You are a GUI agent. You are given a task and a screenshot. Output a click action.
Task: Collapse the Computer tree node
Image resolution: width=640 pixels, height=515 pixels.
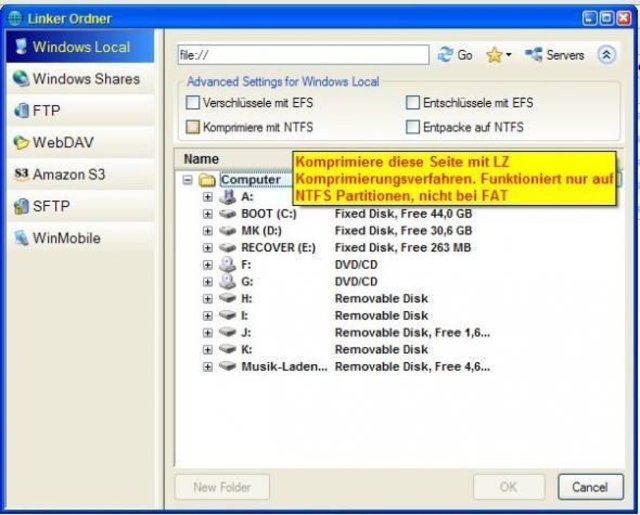tap(187, 180)
